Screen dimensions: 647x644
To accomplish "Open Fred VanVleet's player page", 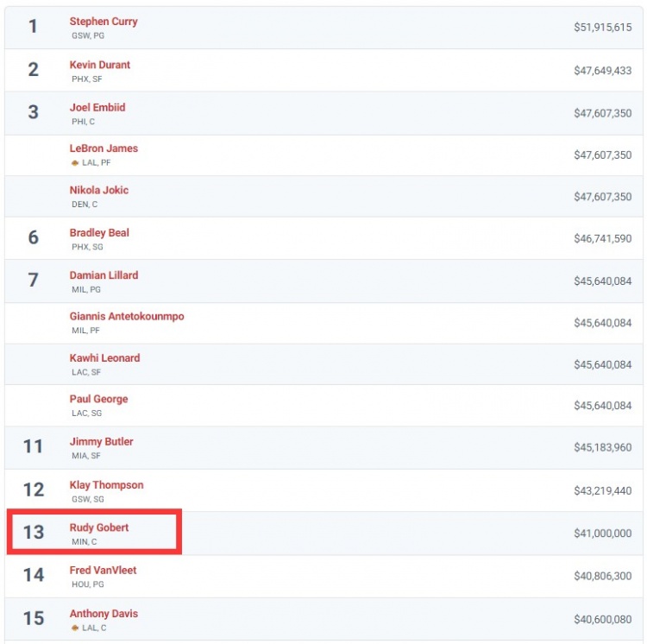I will click(104, 570).
